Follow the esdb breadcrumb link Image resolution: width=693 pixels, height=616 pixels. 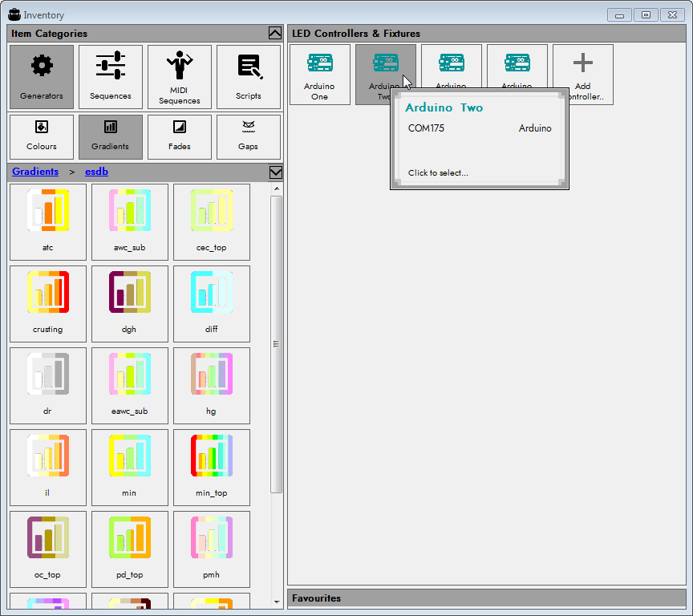coord(96,172)
